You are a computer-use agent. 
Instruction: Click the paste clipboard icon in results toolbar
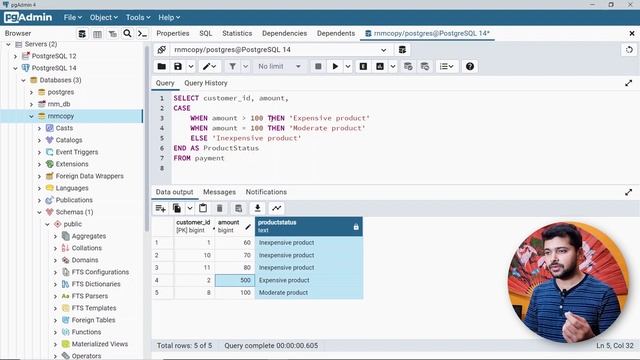(x=203, y=208)
